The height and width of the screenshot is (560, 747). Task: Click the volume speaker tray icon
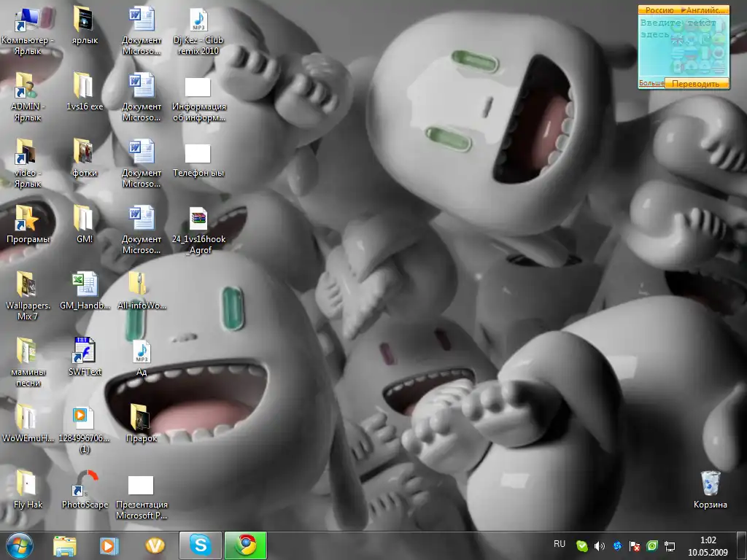click(600, 546)
